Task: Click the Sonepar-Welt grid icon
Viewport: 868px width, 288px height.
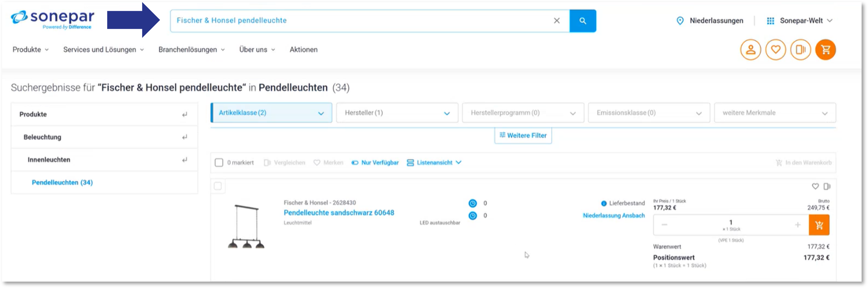Action: pyautogui.click(x=770, y=21)
